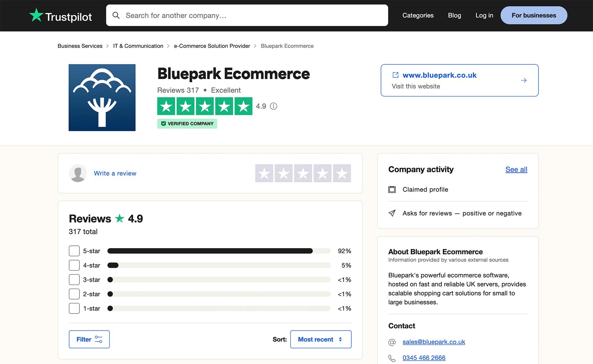Click the user avatar next to Write a review
The width and height of the screenshot is (593, 364).
(78, 173)
